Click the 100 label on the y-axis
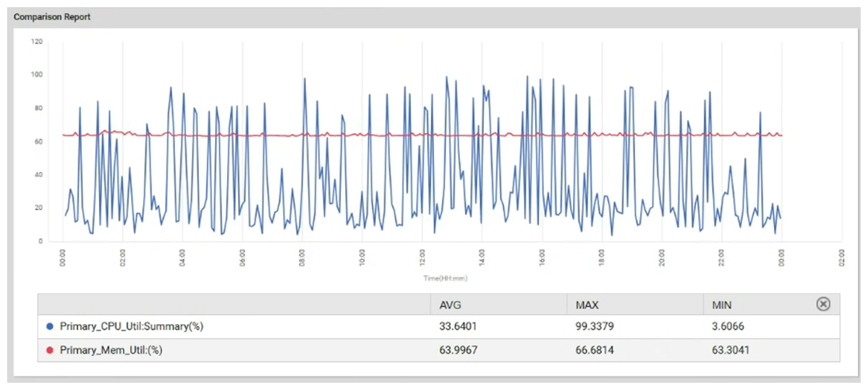Image resolution: width=868 pixels, height=390 pixels. tap(37, 75)
